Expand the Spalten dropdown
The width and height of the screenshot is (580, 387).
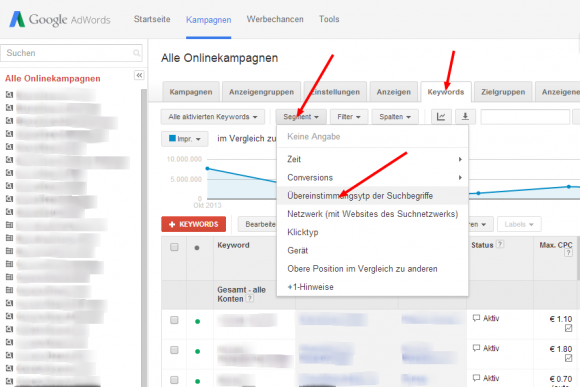click(x=395, y=117)
